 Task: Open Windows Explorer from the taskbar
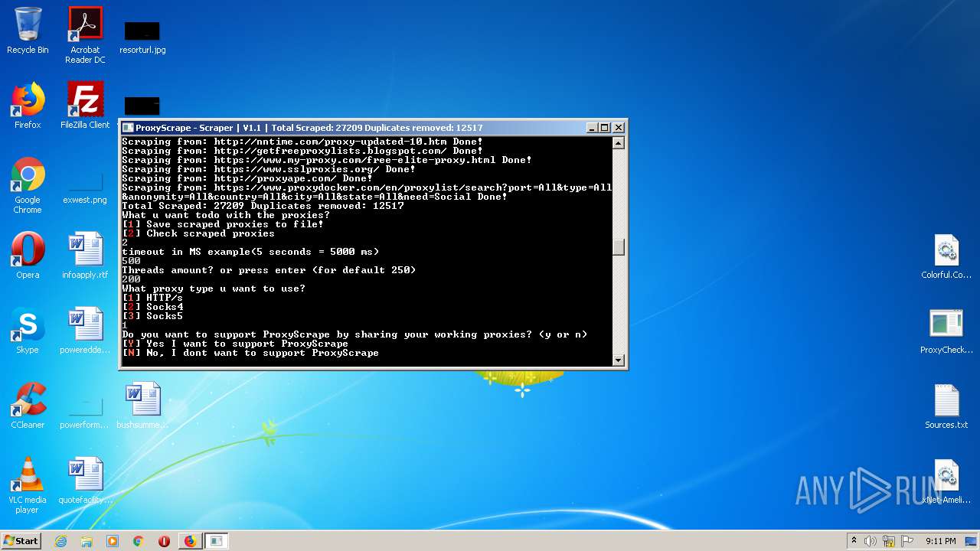(x=87, y=541)
